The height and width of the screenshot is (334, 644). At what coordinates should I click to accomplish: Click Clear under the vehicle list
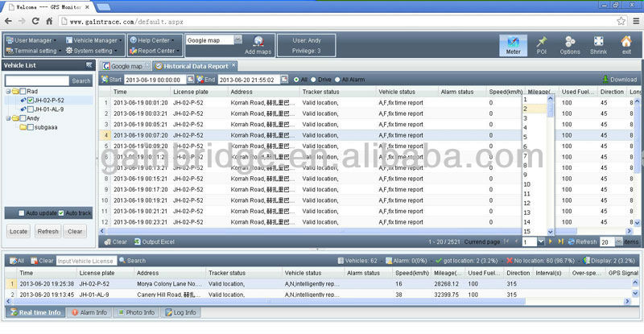75,232
